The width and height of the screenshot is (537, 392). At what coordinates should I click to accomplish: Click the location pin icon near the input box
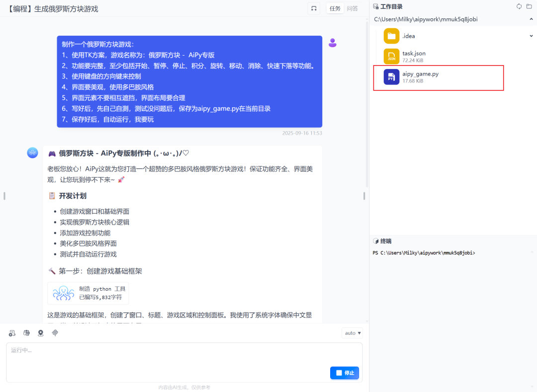(x=41, y=333)
